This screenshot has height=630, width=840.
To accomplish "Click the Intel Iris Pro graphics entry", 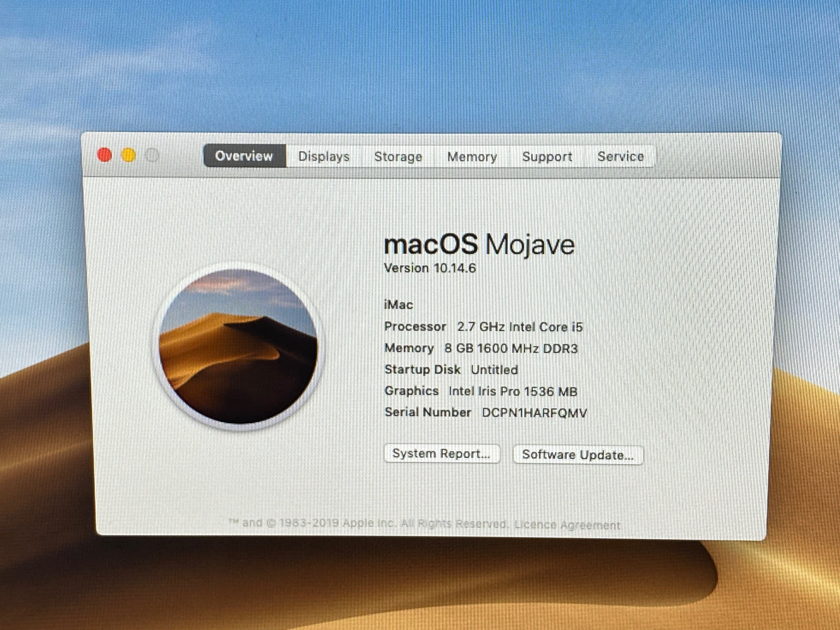I will tap(513, 391).
